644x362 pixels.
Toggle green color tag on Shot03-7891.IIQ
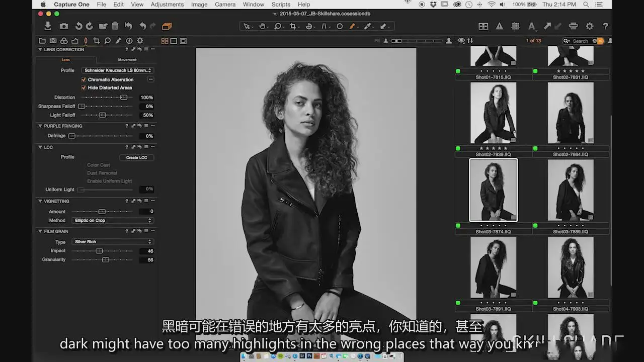coord(458,303)
